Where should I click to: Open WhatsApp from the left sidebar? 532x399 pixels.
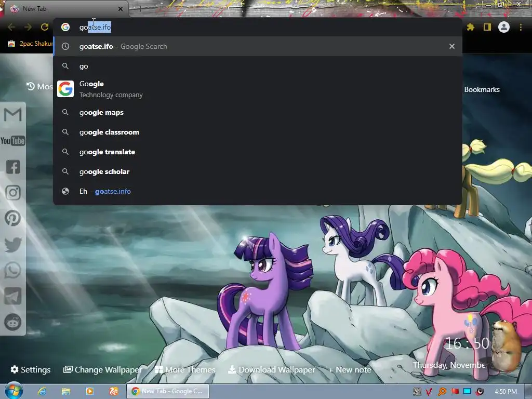point(13,270)
